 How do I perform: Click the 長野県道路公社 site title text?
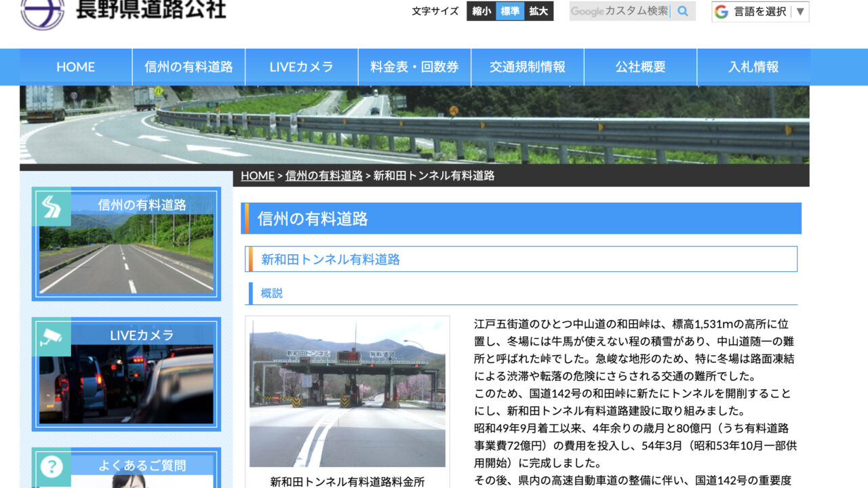click(151, 9)
